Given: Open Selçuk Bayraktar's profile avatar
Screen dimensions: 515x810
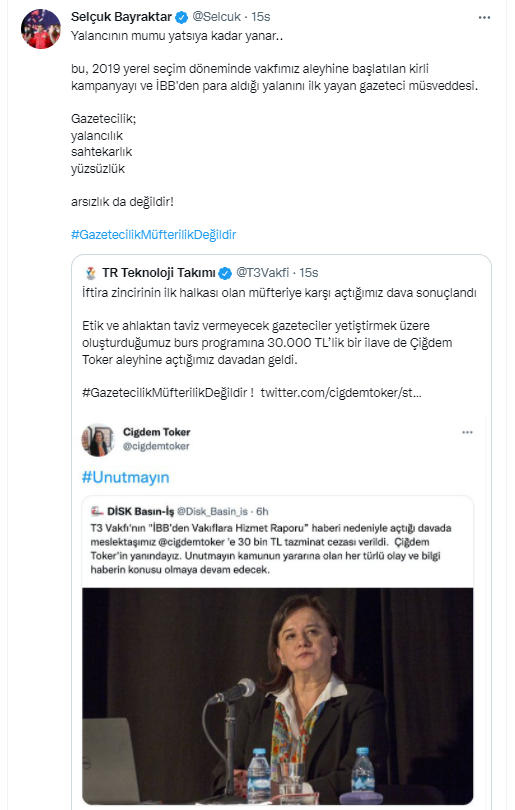Looking at the screenshot, I should click(x=41, y=29).
